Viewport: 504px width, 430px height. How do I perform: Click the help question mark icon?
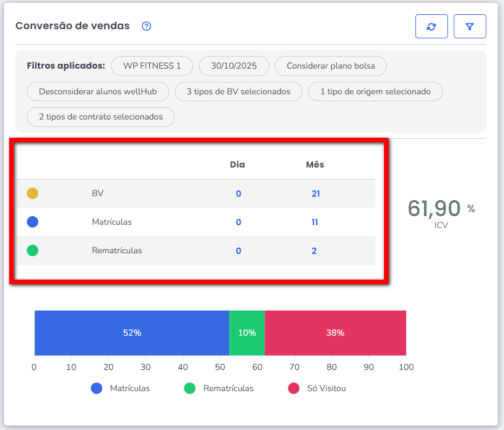[146, 26]
